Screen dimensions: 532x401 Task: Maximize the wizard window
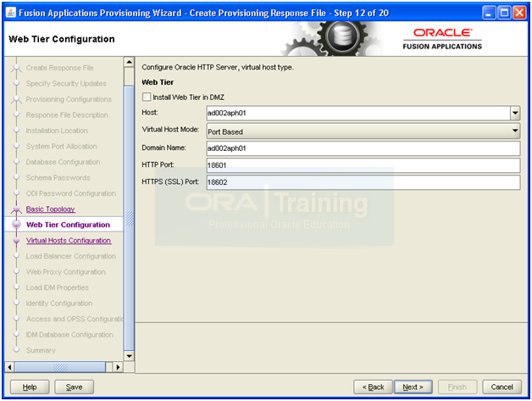pyautogui.click(x=505, y=13)
